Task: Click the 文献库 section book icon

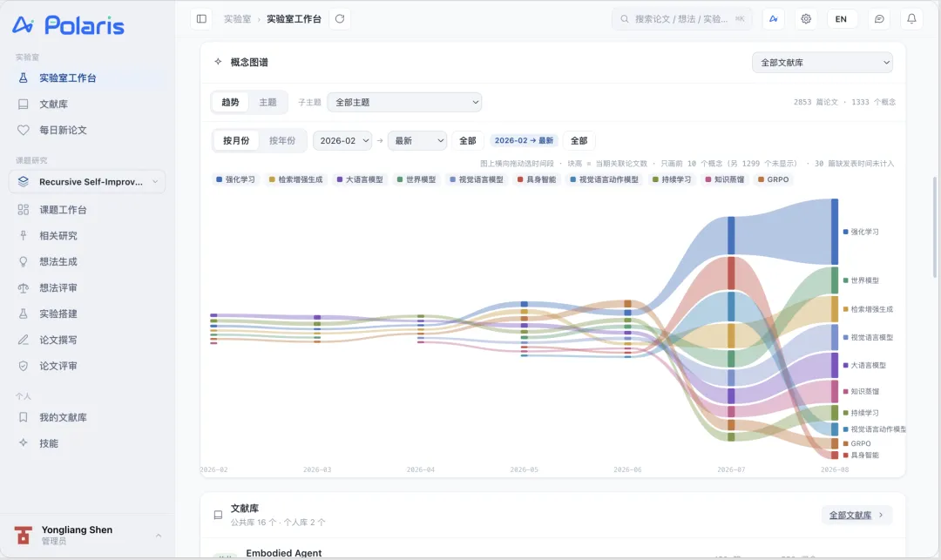Action: 218,515
